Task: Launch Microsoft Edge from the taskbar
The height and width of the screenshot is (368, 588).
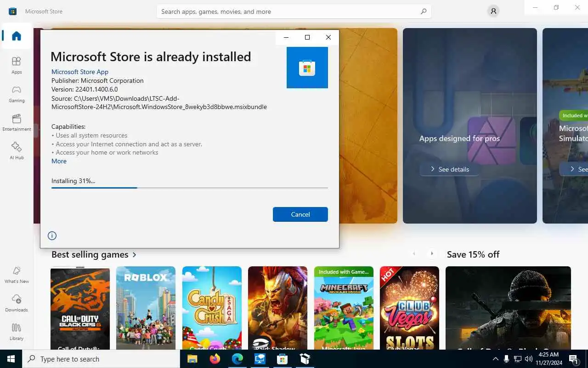Action: (237, 359)
